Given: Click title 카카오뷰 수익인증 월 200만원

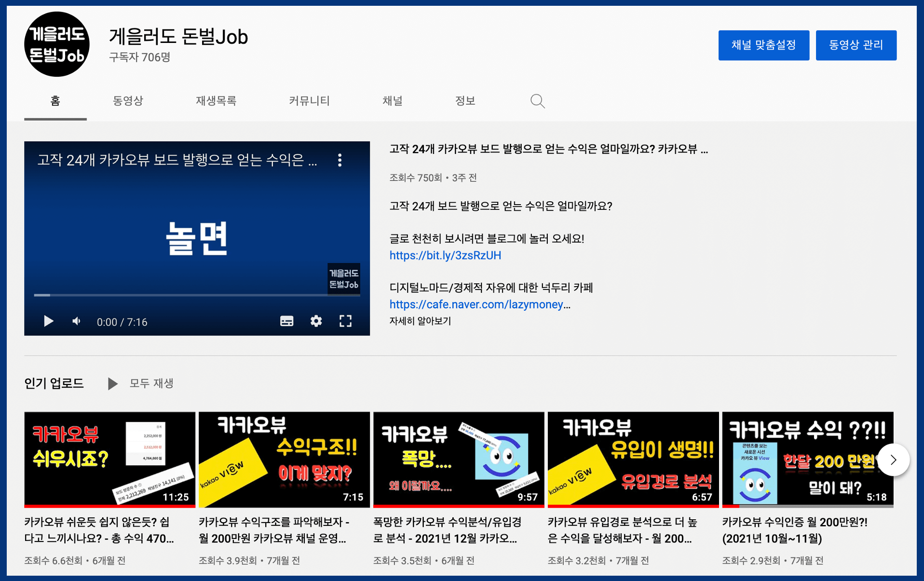Looking at the screenshot, I should 795,530.
